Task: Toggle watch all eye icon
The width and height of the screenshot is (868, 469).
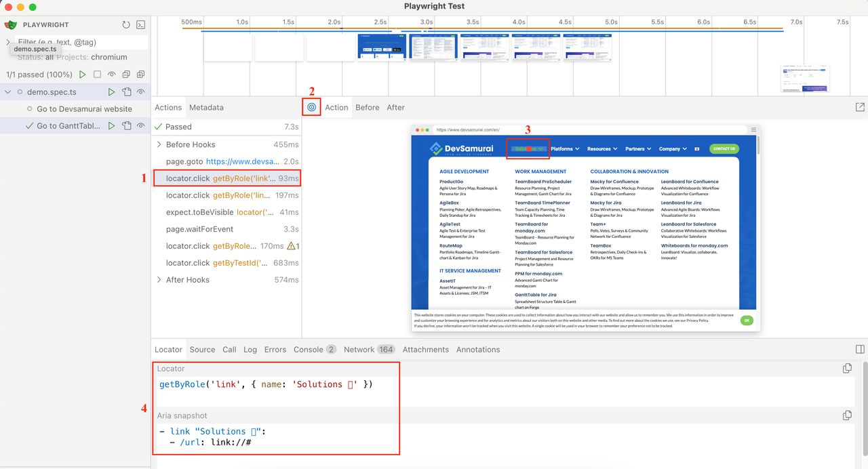Action: click(x=112, y=75)
